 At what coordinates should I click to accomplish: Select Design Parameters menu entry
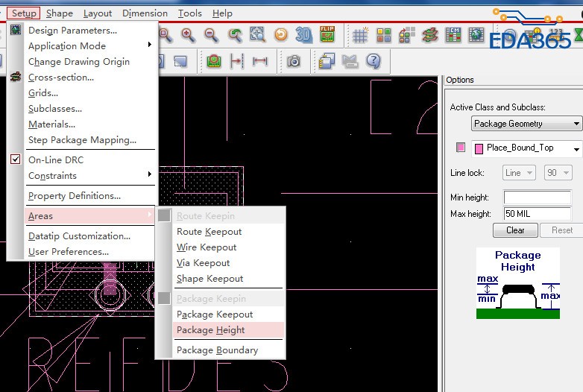pyautogui.click(x=72, y=31)
